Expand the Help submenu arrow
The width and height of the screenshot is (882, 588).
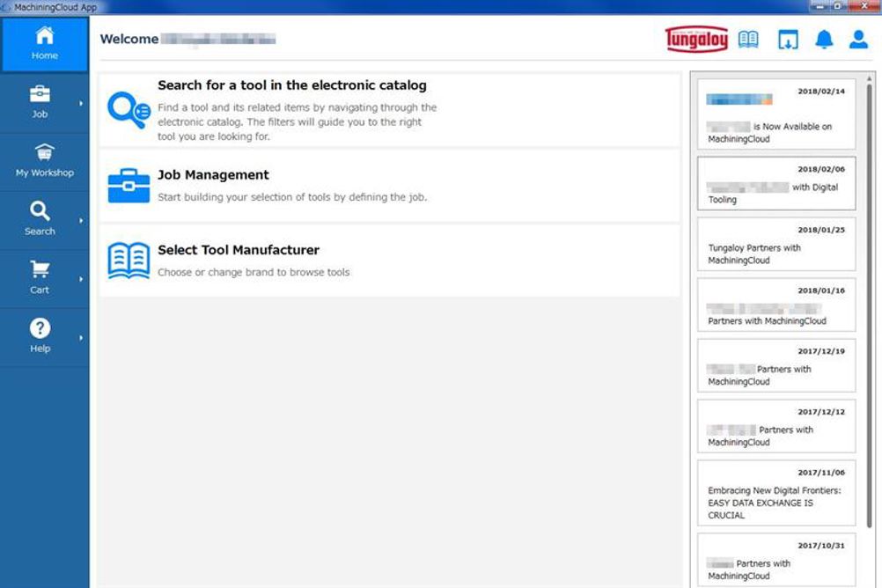pyautogui.click(x=81, y=338)
